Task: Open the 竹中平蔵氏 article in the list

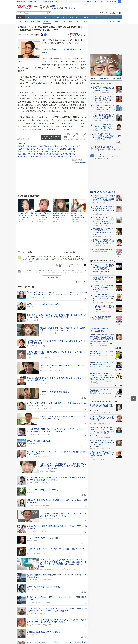Action: [63, 366]
